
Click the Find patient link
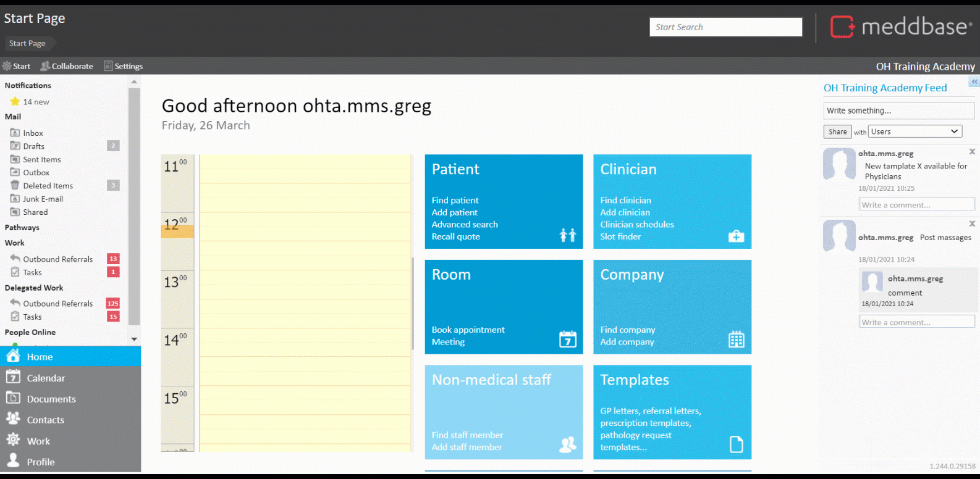point(455,200)
